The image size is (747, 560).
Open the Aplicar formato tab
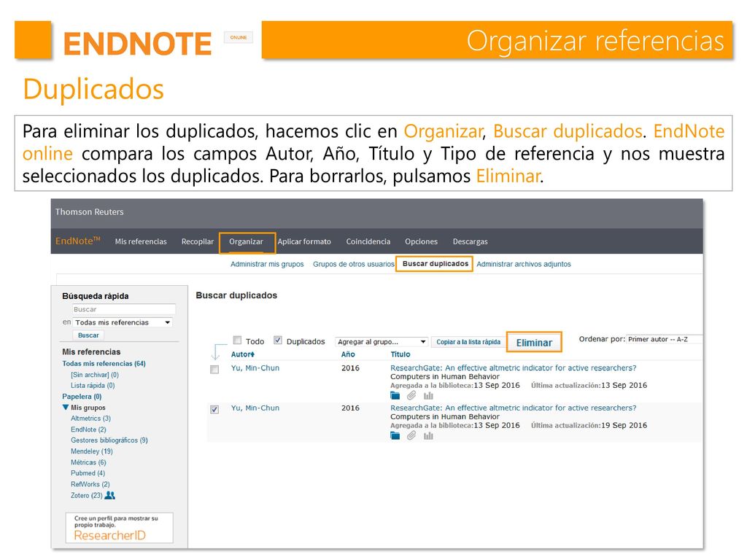pyautogui.click(x=304, y=241)
